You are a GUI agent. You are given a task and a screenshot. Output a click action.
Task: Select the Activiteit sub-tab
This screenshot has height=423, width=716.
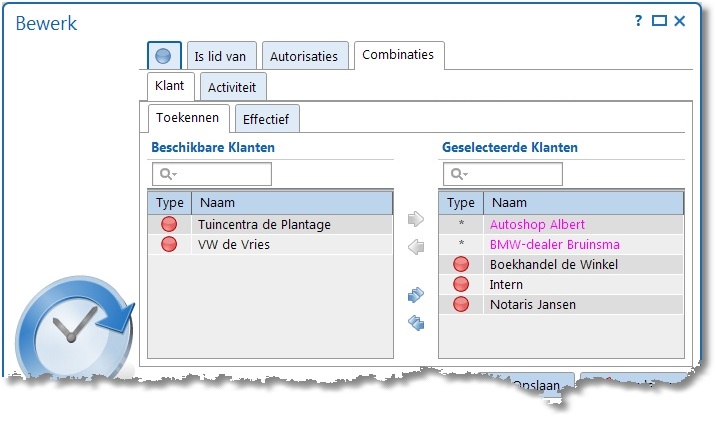233,87
